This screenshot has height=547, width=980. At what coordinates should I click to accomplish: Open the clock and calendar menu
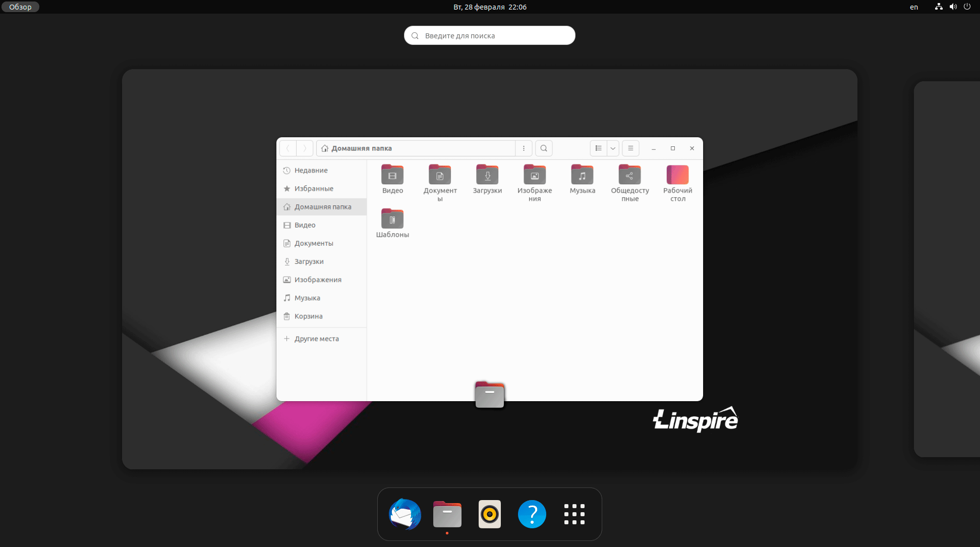pos(489,7)
